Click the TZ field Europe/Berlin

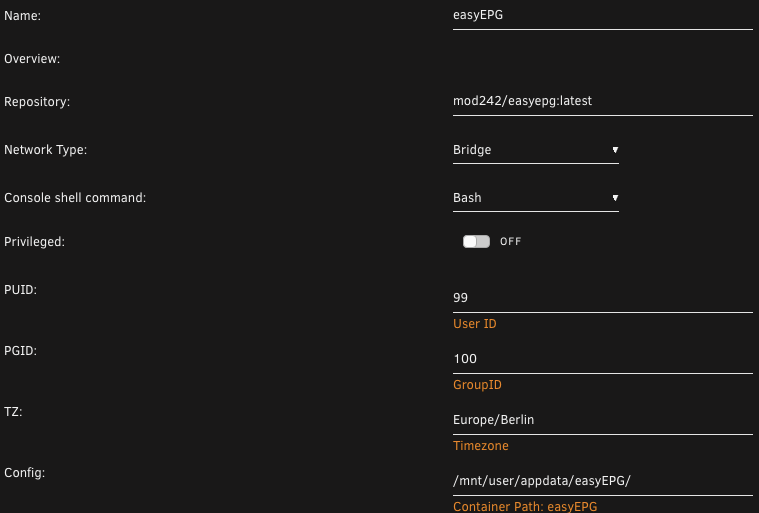pyautogui.click(x=603, y=420)
